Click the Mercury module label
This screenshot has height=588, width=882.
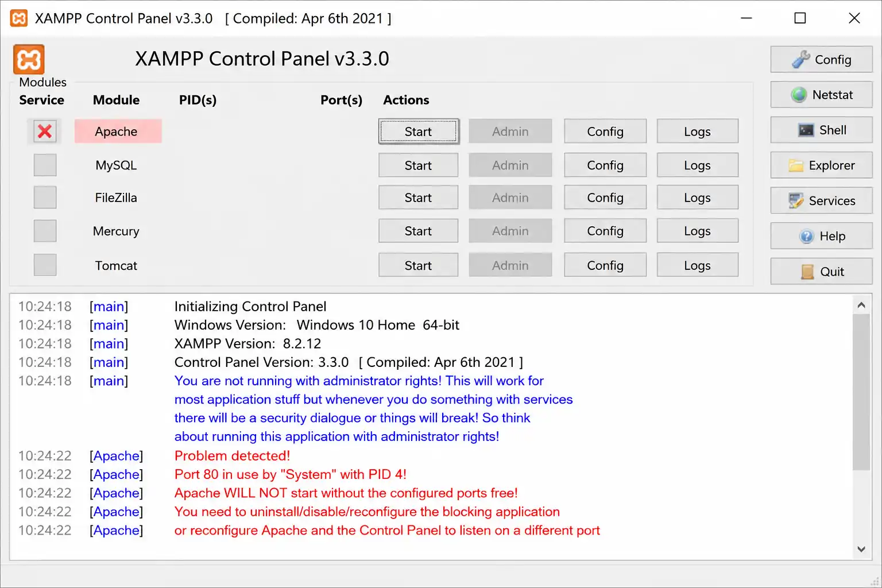116,231
